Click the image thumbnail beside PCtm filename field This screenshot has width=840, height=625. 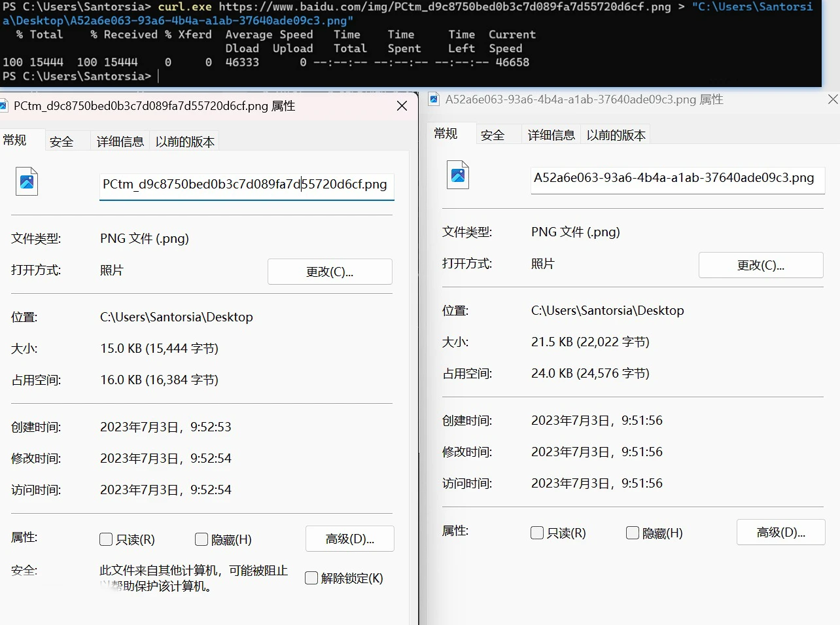[x=26, y=181]
